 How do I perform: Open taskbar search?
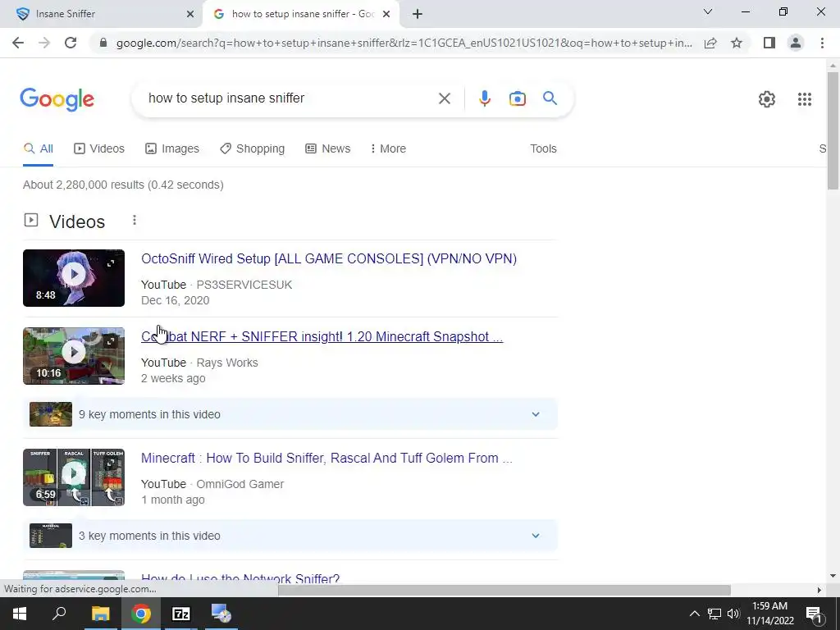pos(59,614)
